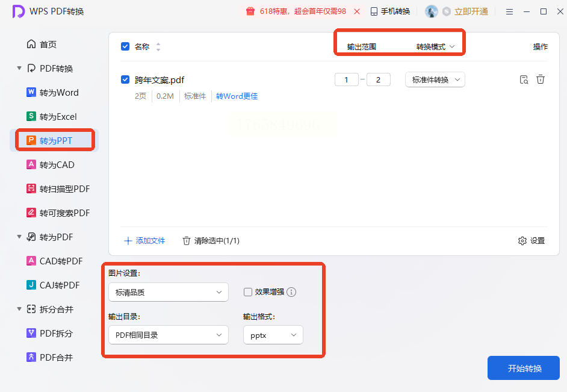This screenshot has width=567, height=392.
Task: Click the gift icon in the promo banner
Action: click(x=250, y=11)
